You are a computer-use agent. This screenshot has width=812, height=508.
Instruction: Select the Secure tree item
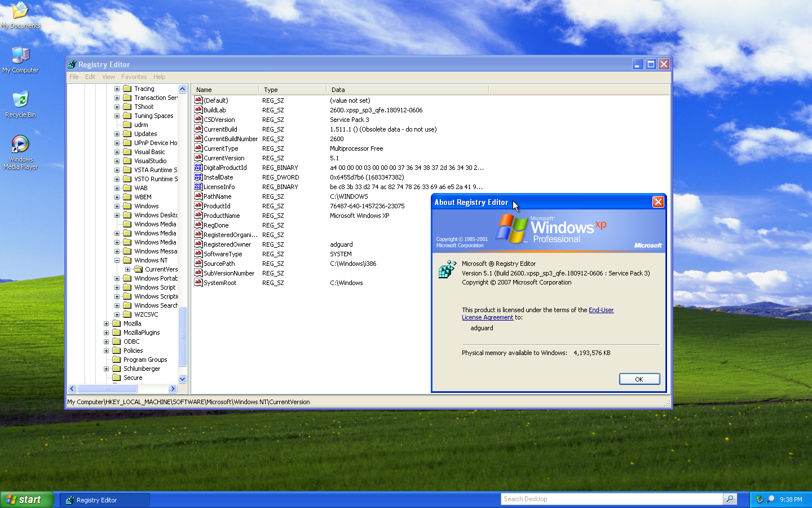coord(133,378)
